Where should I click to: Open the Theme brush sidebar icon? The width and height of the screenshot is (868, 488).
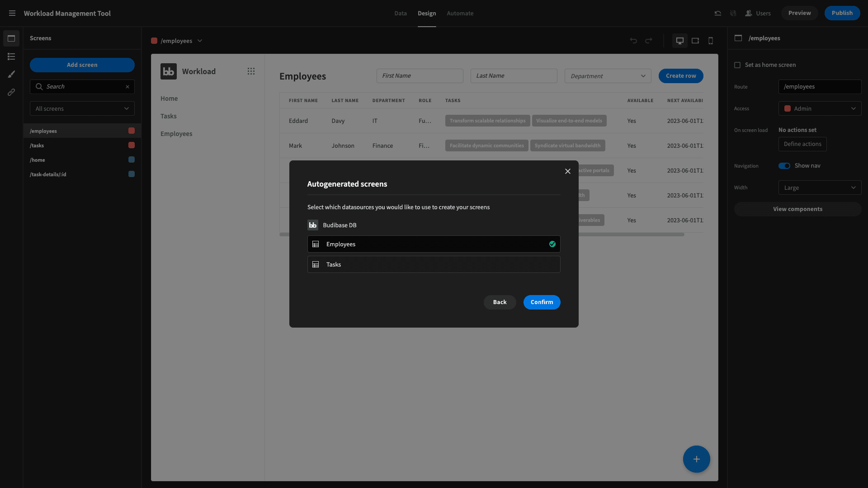pyautogui.click(x=11, y=74)
